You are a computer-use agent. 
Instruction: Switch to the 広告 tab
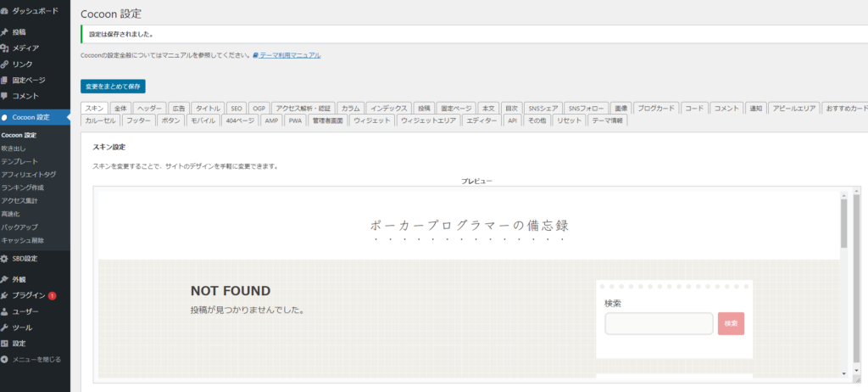pos(178,108)
